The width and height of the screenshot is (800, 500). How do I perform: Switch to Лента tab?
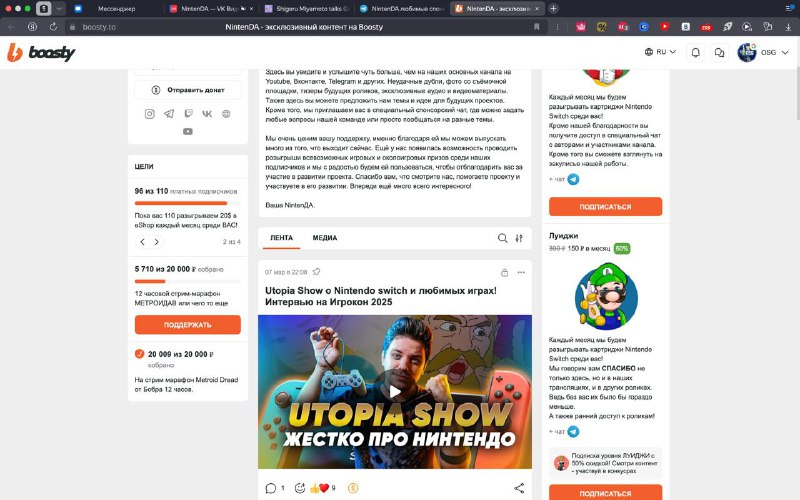click(x=282, y=238)
